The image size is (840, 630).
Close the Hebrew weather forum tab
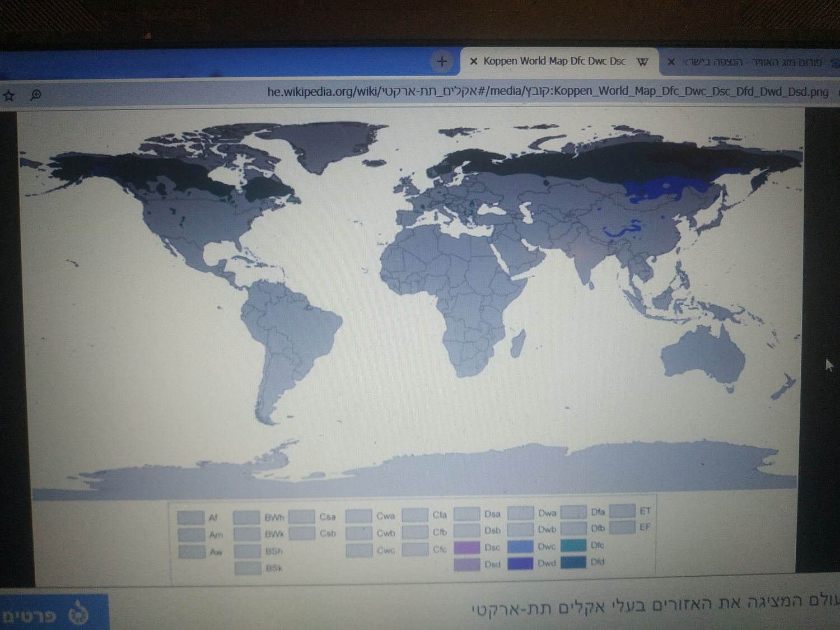pos(671,62)
